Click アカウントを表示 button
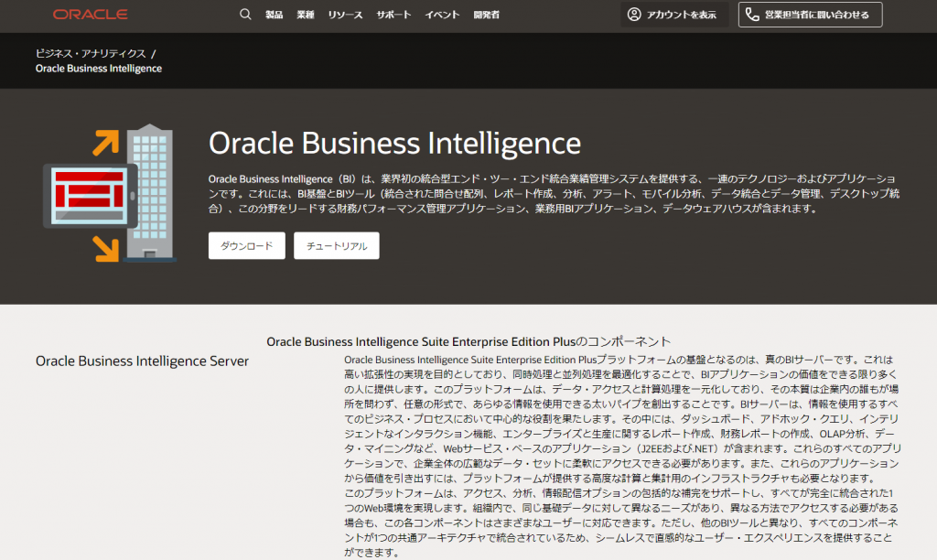Screen dimensions: 937x560 [674, 15]
